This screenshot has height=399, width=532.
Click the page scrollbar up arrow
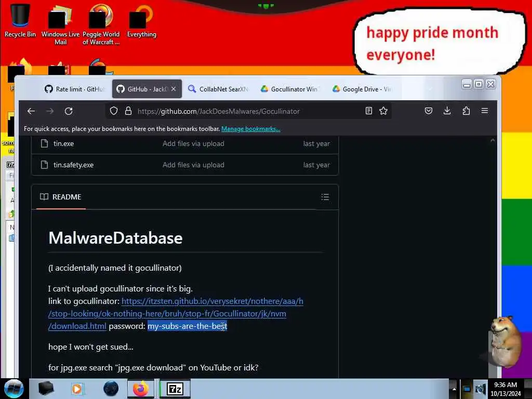point(493,140)
